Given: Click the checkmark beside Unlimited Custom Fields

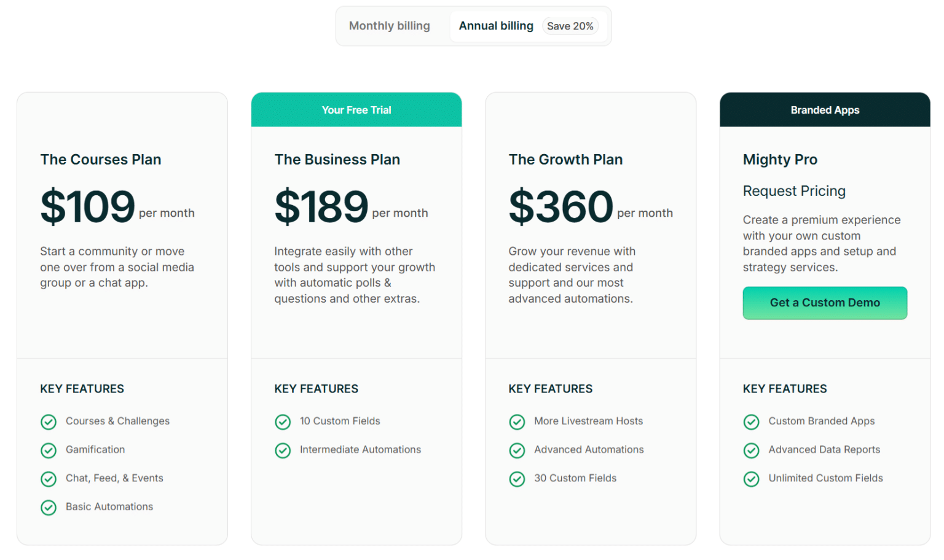Looking at the screenshot, I should (x=752, y=479).
